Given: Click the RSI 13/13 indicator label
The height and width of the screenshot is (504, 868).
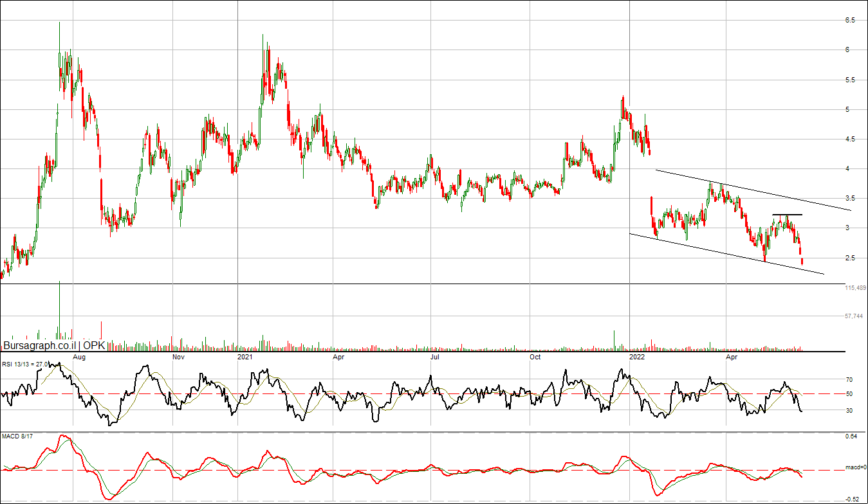Looking at the screenshot, I should click(x=24, y=364).
